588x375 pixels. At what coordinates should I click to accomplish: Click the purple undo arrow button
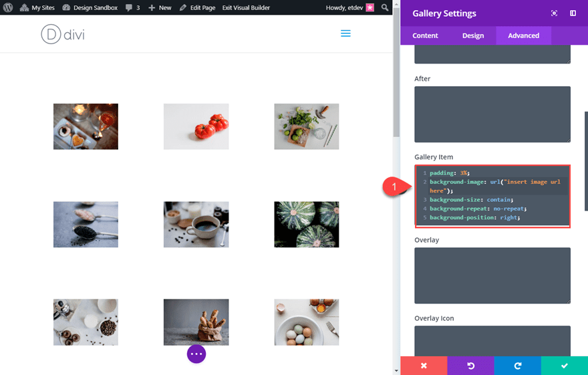(x=470, y=366)
